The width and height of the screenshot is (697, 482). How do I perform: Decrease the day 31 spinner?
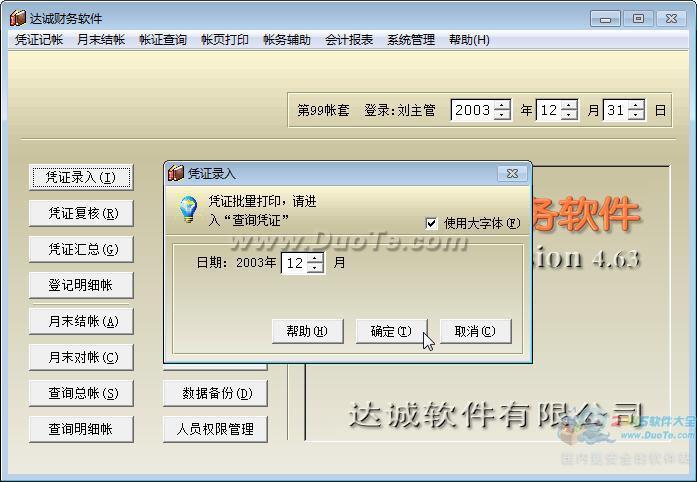[x=636, y=115]
